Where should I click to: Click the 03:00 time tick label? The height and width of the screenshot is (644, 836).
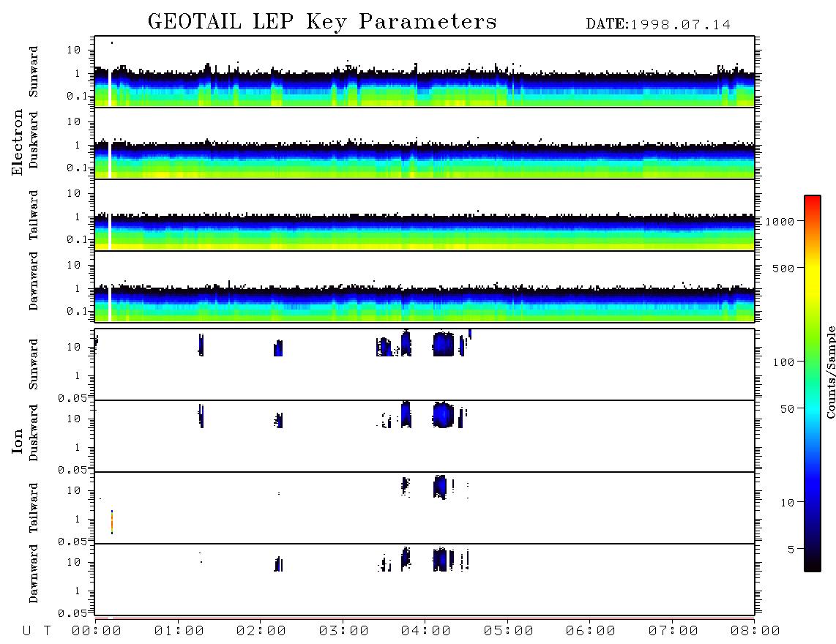(x=344, y=632)
